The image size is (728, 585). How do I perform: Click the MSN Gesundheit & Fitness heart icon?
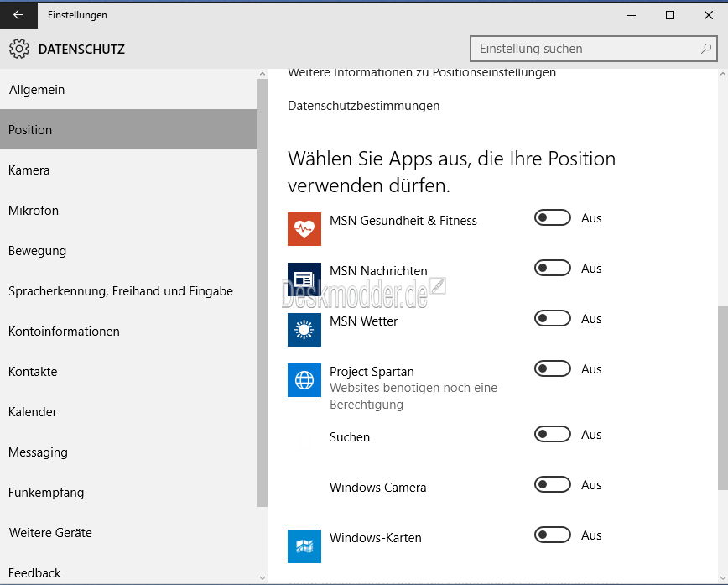(x=304, y=229)
